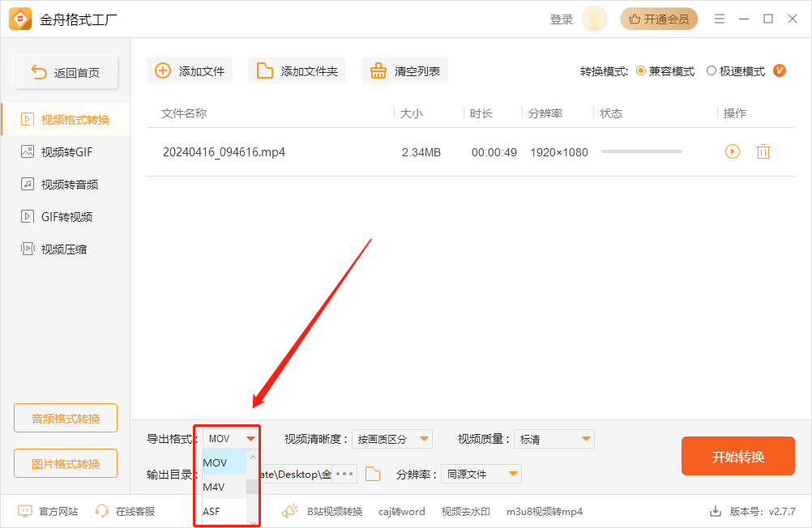Click the 清空列表 broom icon
The image size is (812, 528).
click(x=378, y=71)
